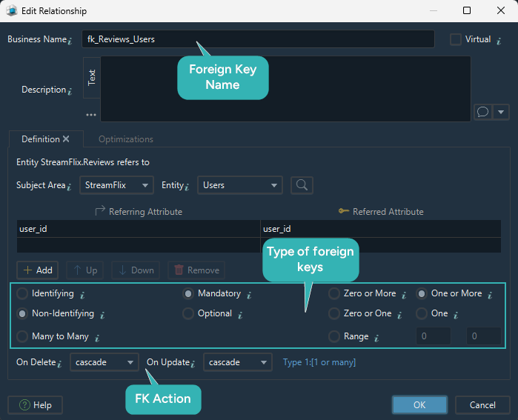
Task: Click the info icon beside One
Action: tap(456, 315)
